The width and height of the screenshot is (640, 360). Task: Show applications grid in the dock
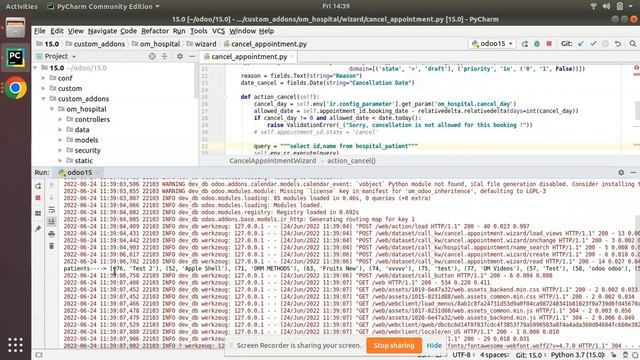(15, 345)
